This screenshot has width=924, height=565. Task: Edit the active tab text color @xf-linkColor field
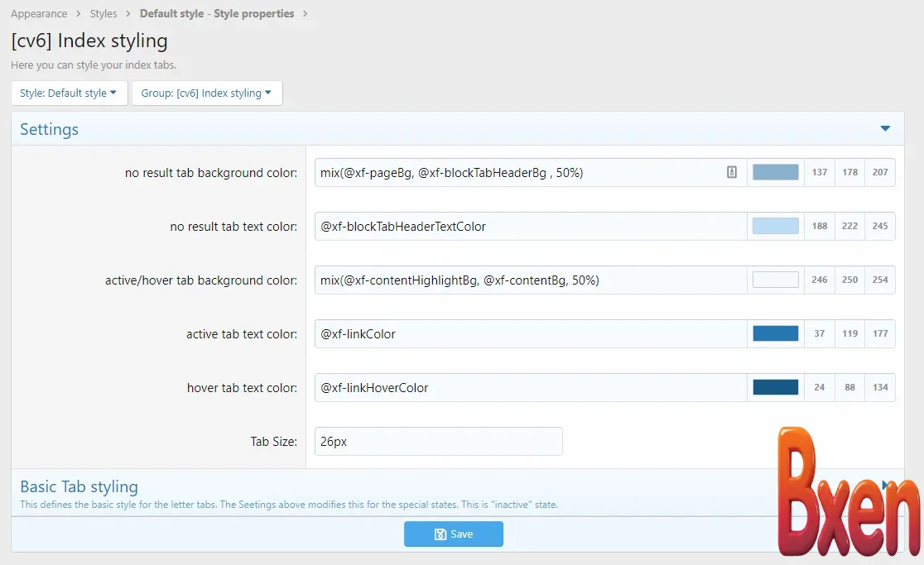pos(530,333)
